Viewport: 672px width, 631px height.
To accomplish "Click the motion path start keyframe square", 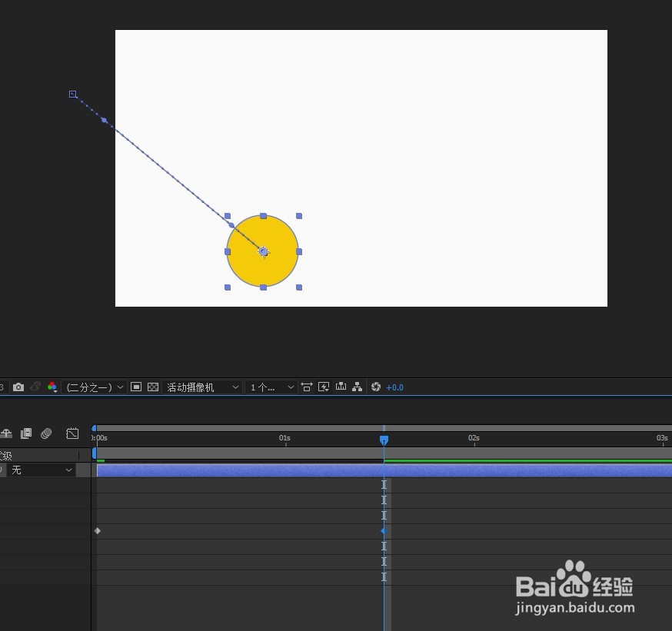I will (x=73, y=95).
